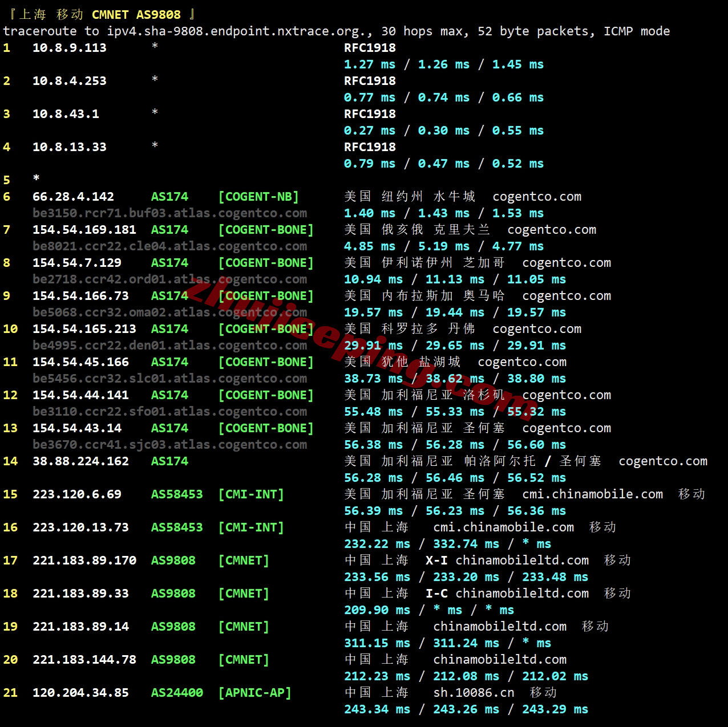Click latency value 209.90 ms
Viewport: 728px width, 727px height.
coord(377,610)
